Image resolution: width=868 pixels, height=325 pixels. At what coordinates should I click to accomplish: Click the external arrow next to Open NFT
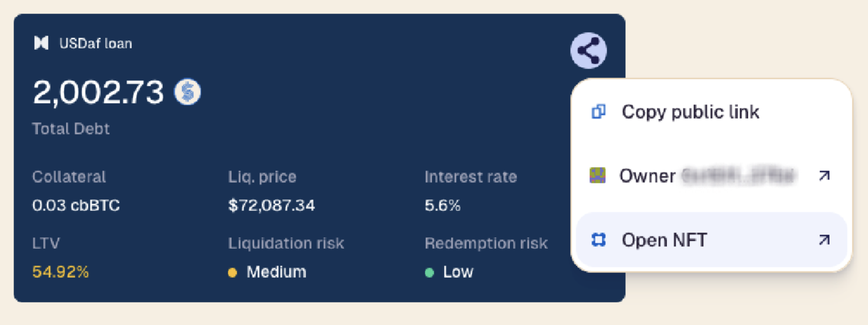(x=824, y=240)
